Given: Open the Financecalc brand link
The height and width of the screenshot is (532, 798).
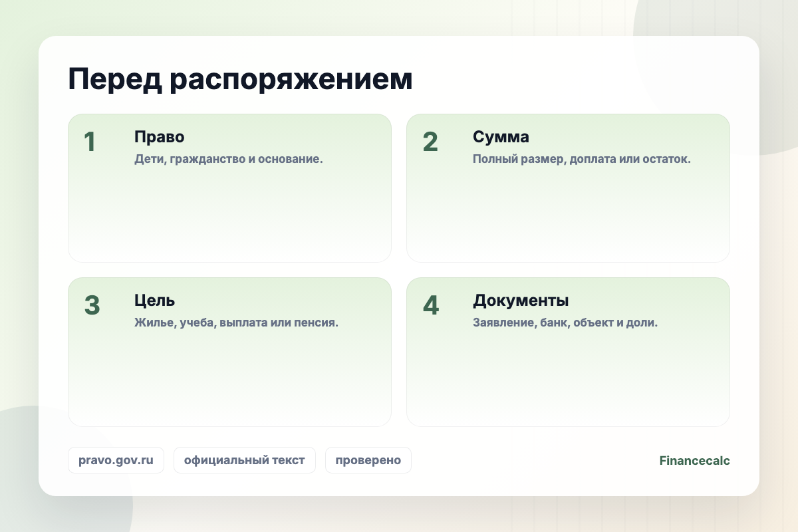Looking at the screenshot, I should [695, 460].
